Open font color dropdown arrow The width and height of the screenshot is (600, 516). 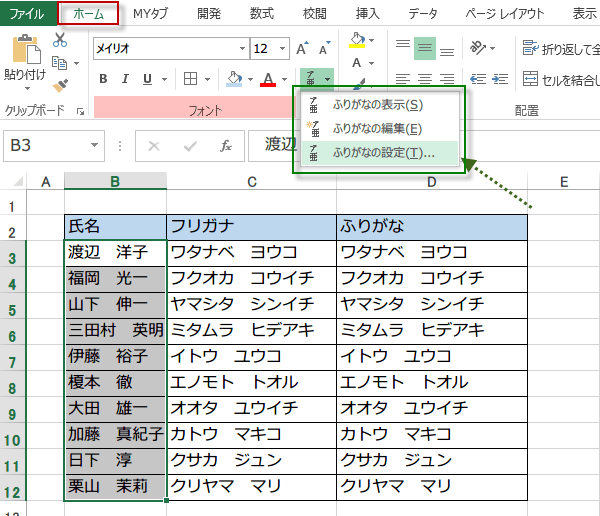pyautogui.click(x=284, y=79)
